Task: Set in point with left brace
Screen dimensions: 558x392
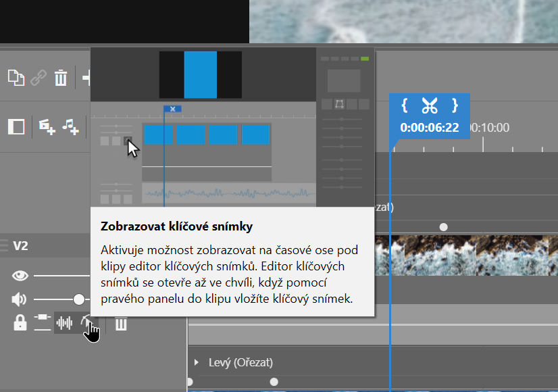Action: [404, 105]
